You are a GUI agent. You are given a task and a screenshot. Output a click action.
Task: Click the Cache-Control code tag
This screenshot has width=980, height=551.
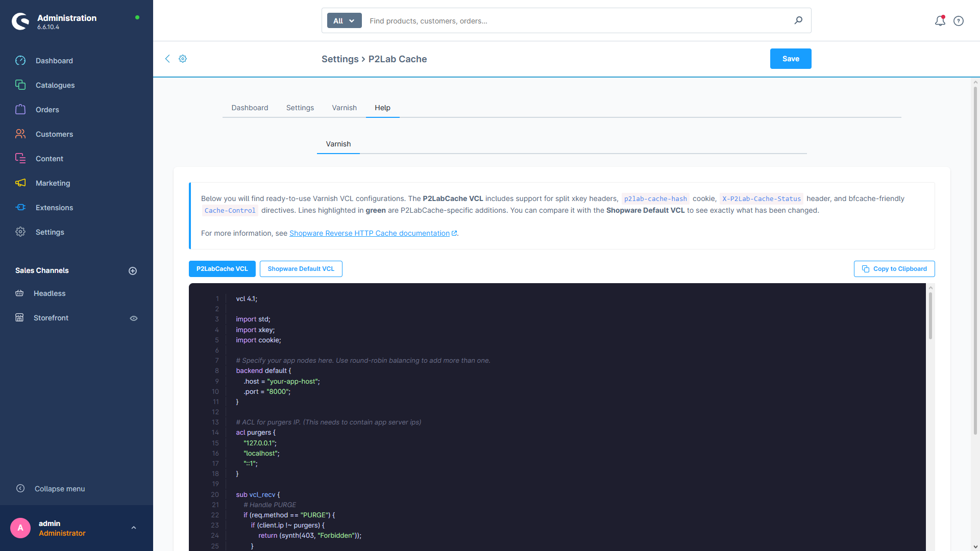pyautogui.click(x=230, y=211)
